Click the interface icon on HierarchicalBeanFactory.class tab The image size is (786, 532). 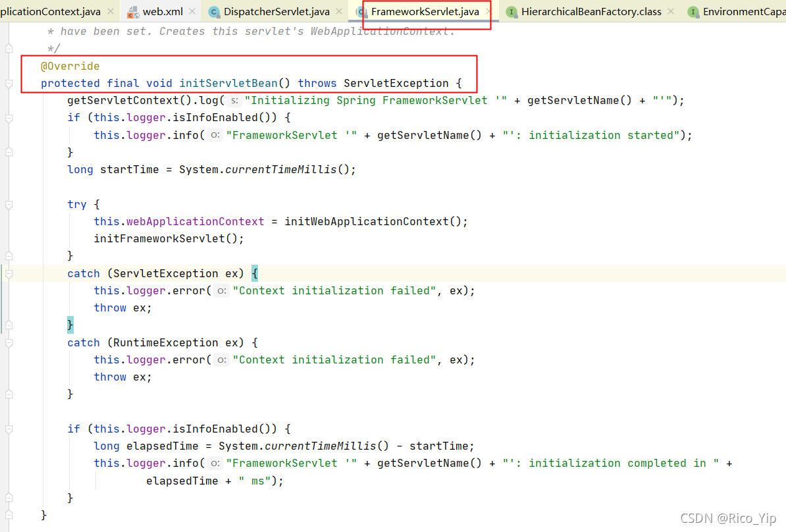[511, 12]
